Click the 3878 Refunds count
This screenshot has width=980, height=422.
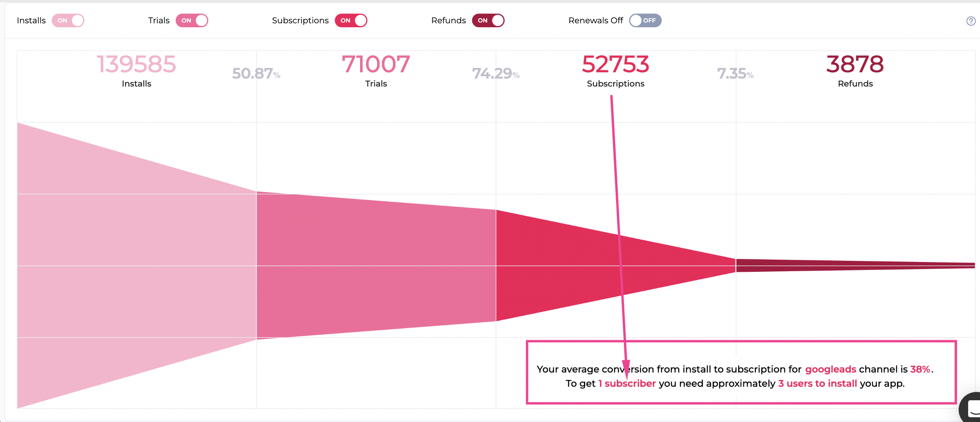[855, 64]
